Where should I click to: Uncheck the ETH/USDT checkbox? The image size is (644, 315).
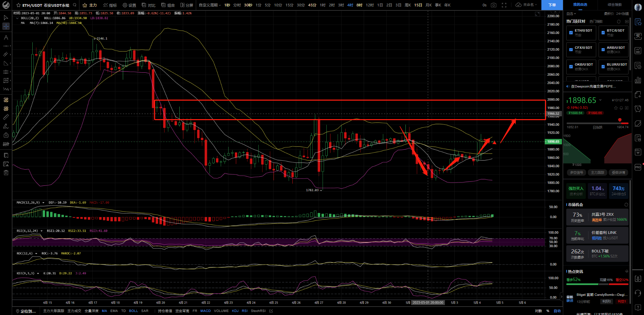[571, 33]
